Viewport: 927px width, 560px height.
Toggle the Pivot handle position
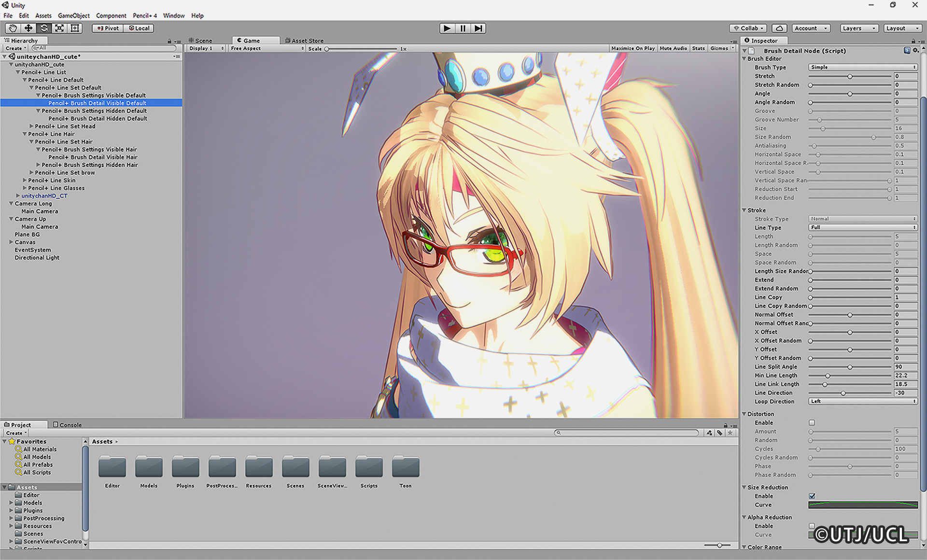tap(108, 28)
